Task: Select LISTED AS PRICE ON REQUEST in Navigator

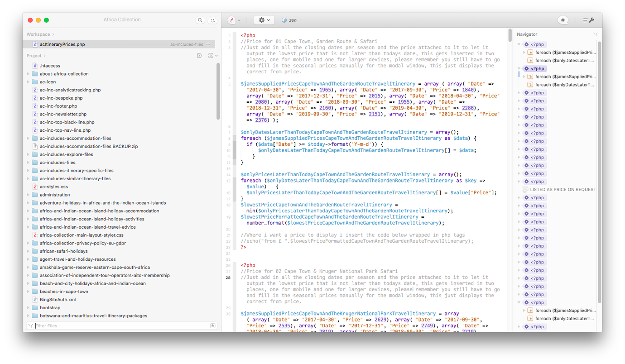Action: point(563,190)
